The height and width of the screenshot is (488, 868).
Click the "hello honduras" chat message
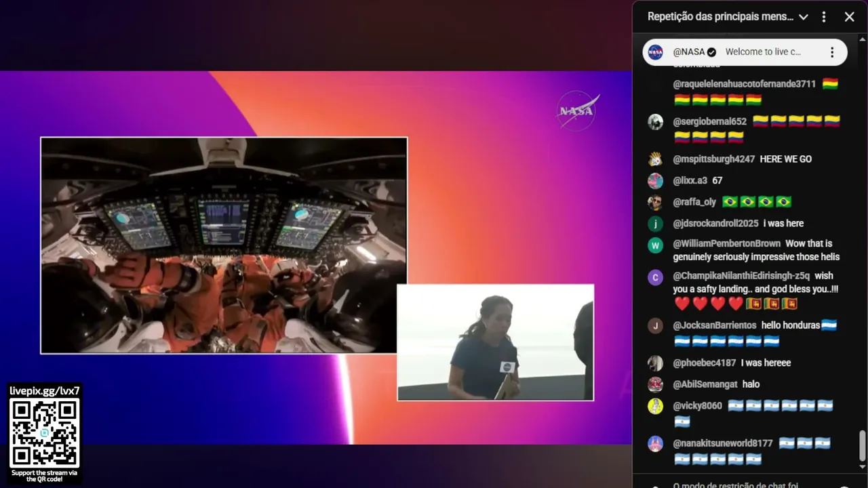pyautogui.click(x=791, y=325)
